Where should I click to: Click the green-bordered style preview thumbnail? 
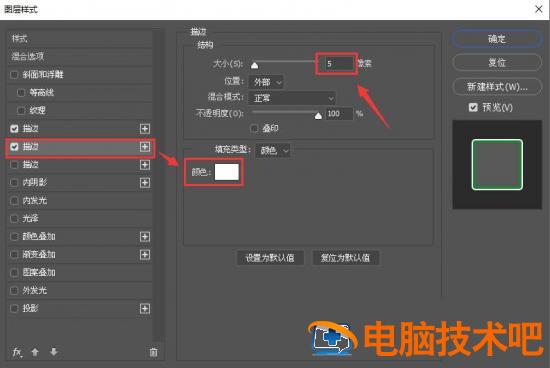[497, 165]
